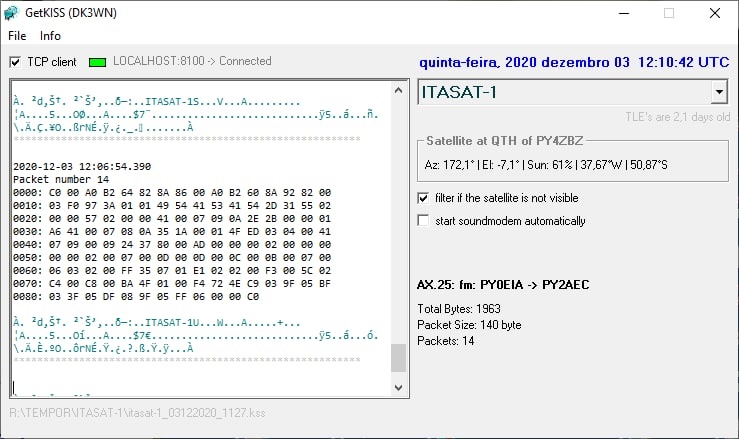Screen dimensions: 739x439
Task: Click the Az/El satellite position readout
Action: coord(546,165)
